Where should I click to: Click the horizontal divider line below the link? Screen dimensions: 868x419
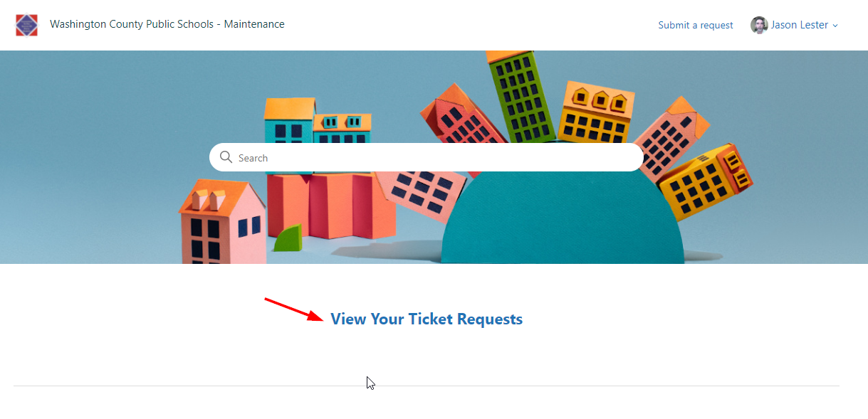click(x=427, y=386)
